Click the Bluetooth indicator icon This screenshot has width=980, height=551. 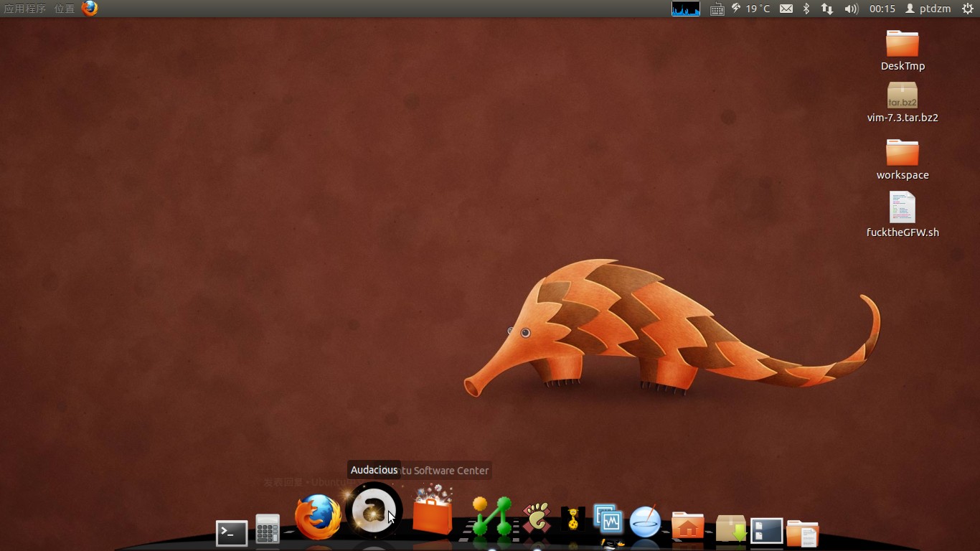806,9
